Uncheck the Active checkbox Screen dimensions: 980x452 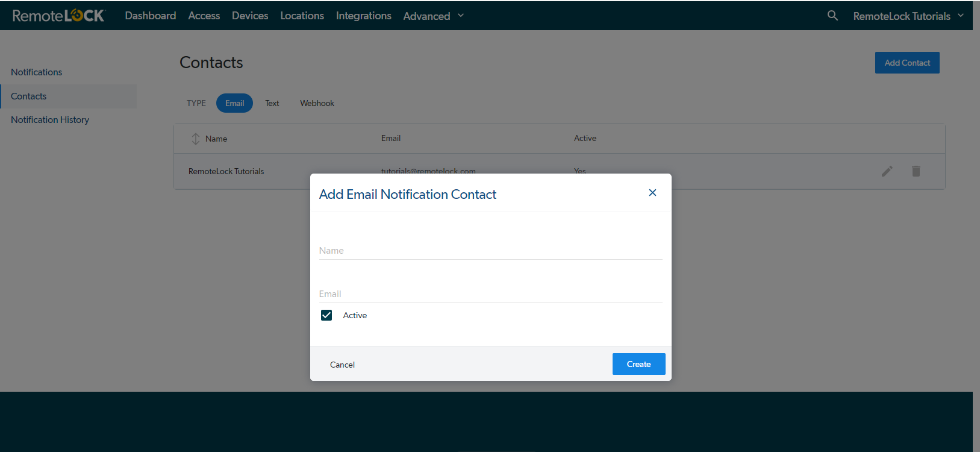click(326, 315)
